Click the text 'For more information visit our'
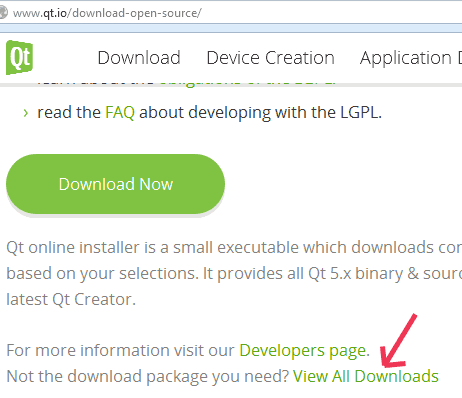The image size is (462, 398). pos(120,350)
